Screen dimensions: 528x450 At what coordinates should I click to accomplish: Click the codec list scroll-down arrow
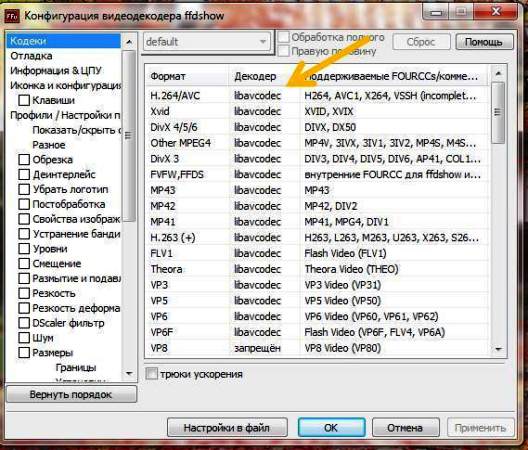point(498,349)
